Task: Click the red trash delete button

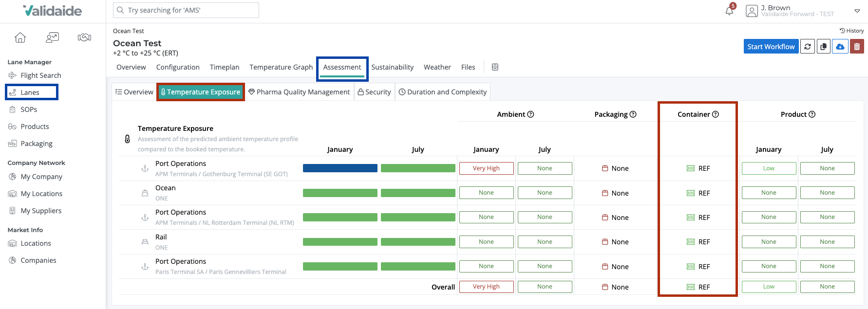Action: (x=857, y=47)
